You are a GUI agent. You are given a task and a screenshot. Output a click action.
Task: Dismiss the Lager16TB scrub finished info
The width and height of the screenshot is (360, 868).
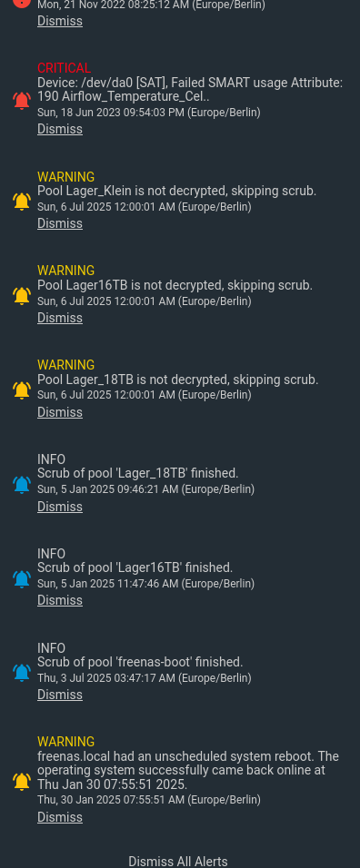pos(60,600)
